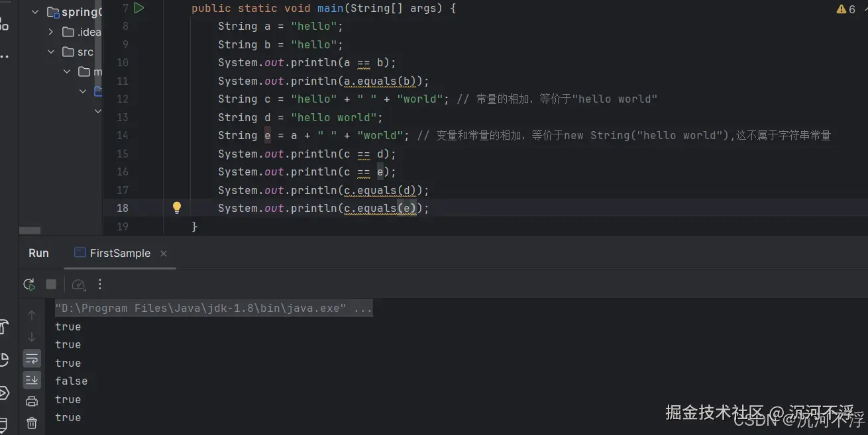Screen dimensions: 868x435
Task: Clear all console output with trash icon
Action: tap(32, 422)
